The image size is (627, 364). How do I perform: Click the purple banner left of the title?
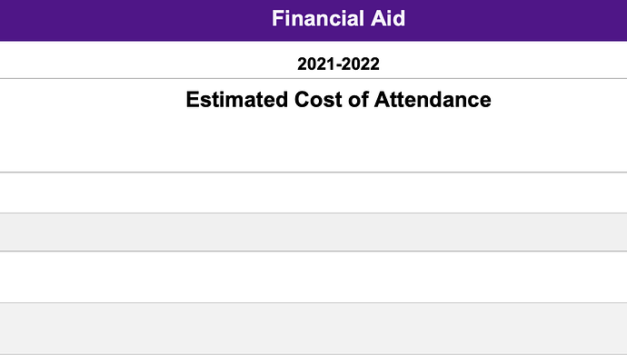[x=136, y=20]
